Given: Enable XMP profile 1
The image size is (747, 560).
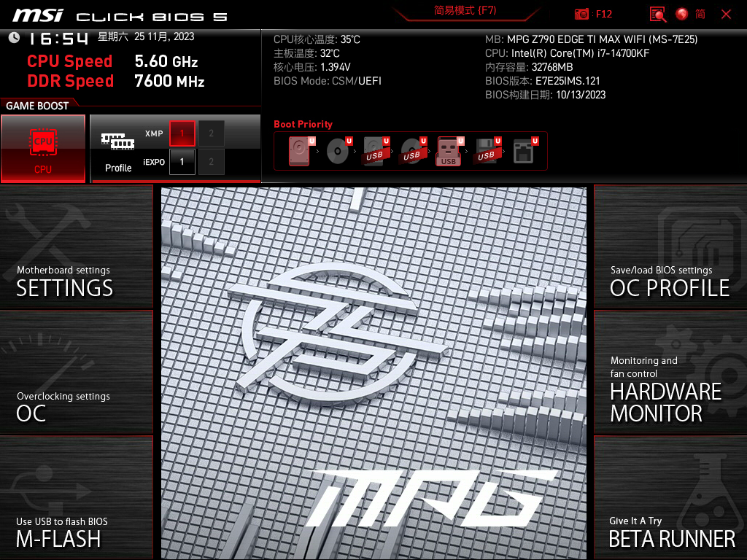Looking at the screenshot, I should (x=182, y=133).
